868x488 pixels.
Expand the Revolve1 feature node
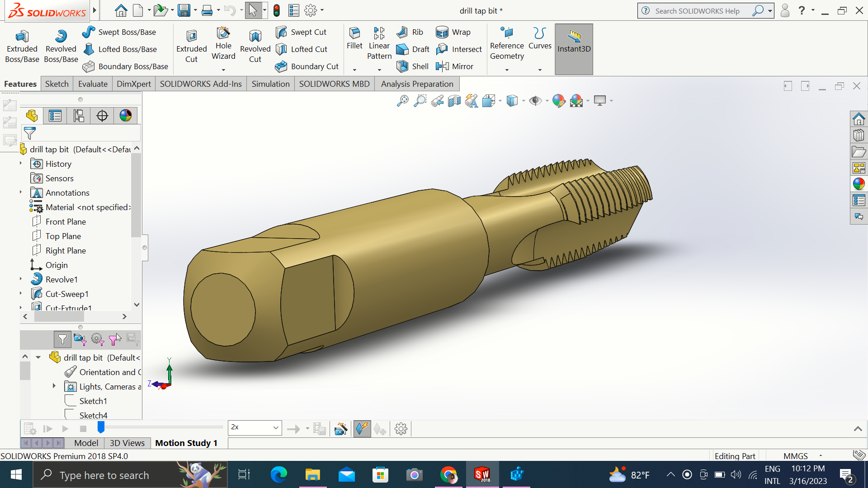(21, 279)
